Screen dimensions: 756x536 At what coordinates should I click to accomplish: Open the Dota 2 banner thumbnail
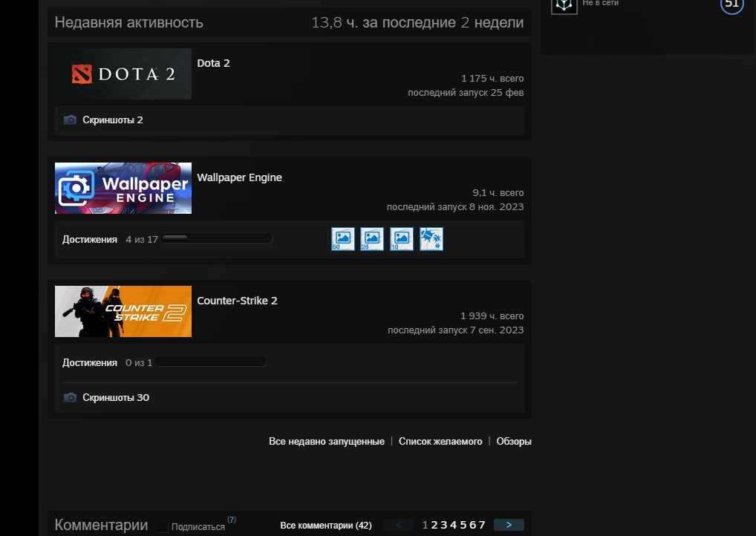(x=123, y=73)
